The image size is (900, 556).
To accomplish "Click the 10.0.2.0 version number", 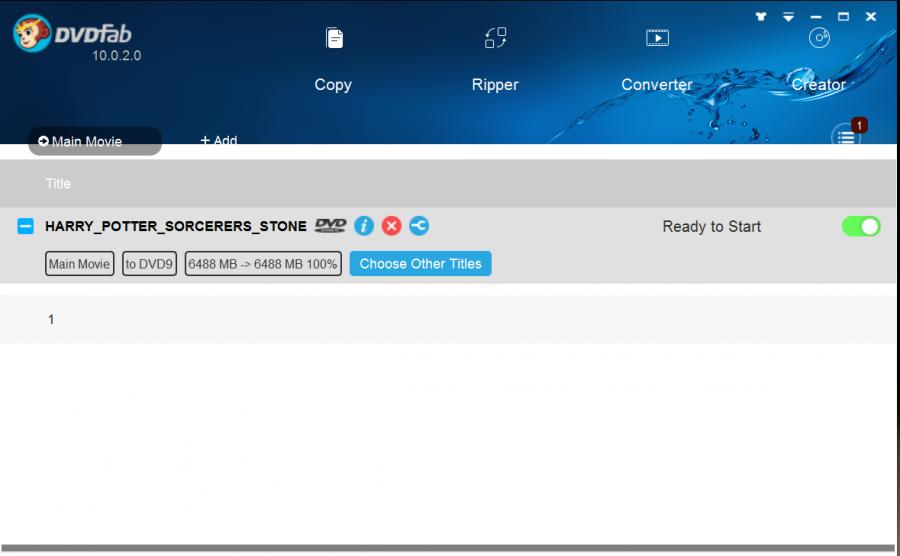I will (x=117, y=56).
